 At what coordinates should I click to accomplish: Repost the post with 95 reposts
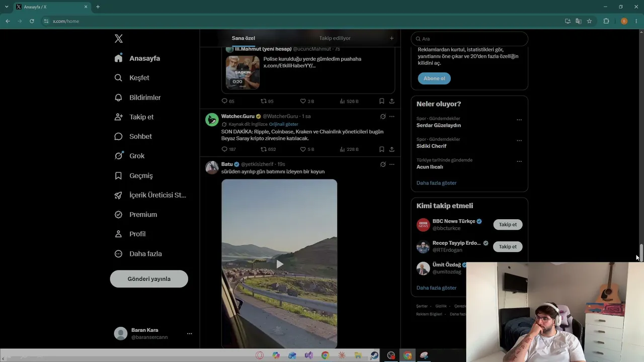pyautogui.click(x=264, y=101)
